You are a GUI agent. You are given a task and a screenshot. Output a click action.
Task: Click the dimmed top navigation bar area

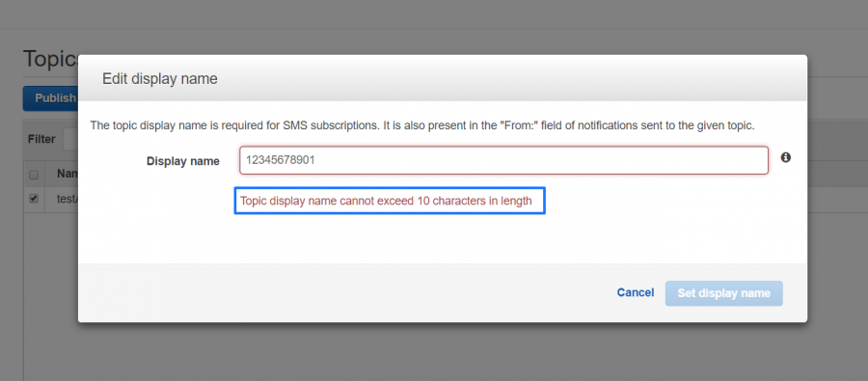click(x=434, y=14)
